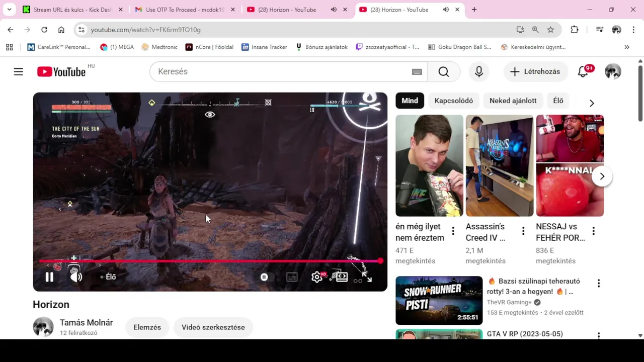Select the Mind filter chip
This screenshot has height=362, width=644.
pyautogui.click(x=410, y=101)
